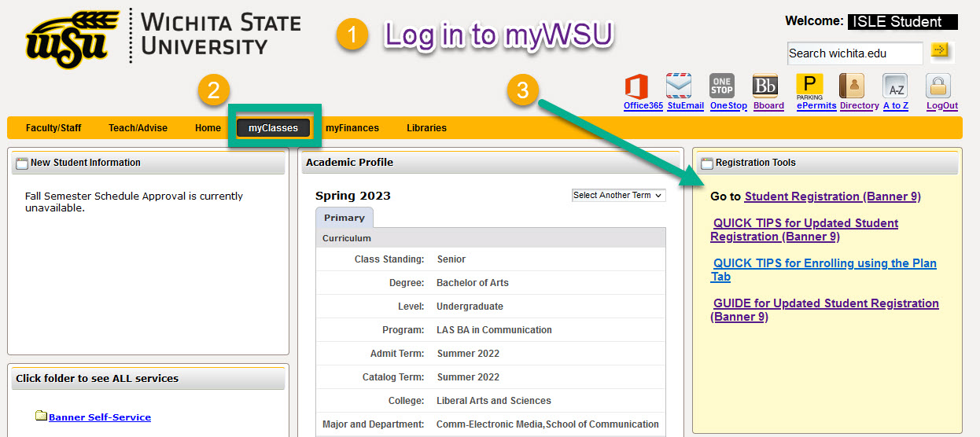Screen dimensions: 980x437
Task: Open the Teach/Advise tab
Action: (138, 128)
